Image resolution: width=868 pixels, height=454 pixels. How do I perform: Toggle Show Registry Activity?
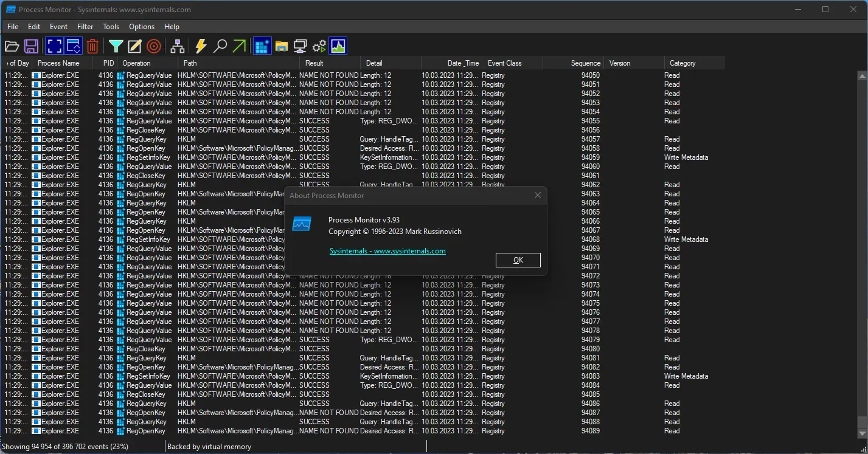[x=262, y=46]
